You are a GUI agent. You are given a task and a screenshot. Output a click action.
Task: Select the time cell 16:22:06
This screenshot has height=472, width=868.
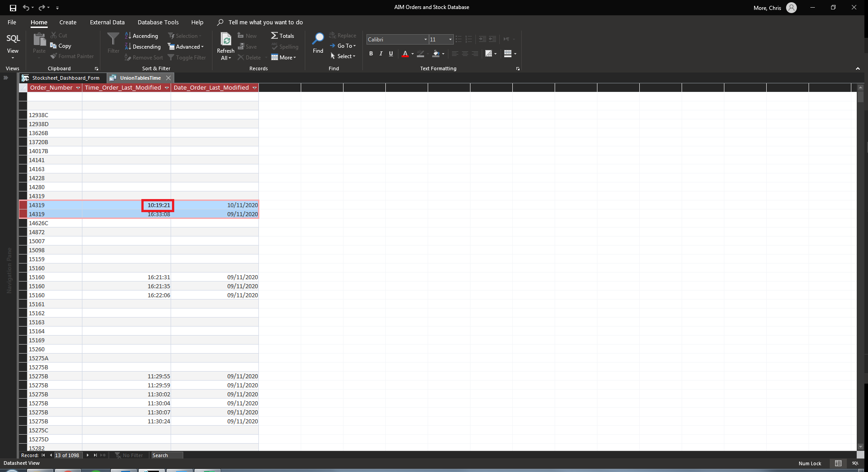pyautogui.click(x=127, y=295)
